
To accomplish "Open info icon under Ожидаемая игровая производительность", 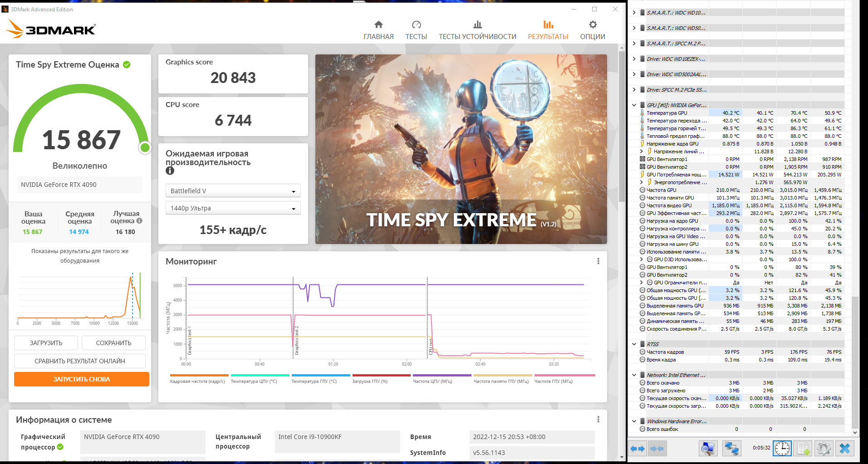I will coord(170,171).
